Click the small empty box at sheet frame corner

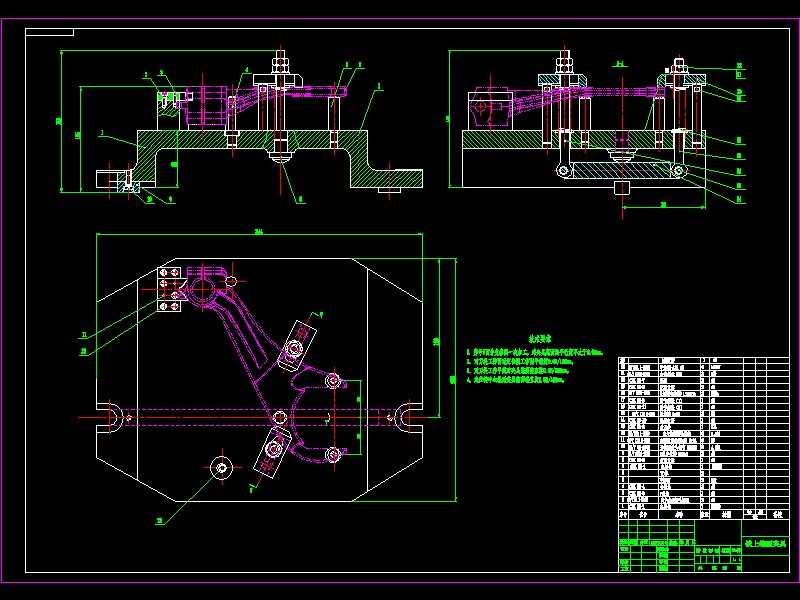coord(49,32)
